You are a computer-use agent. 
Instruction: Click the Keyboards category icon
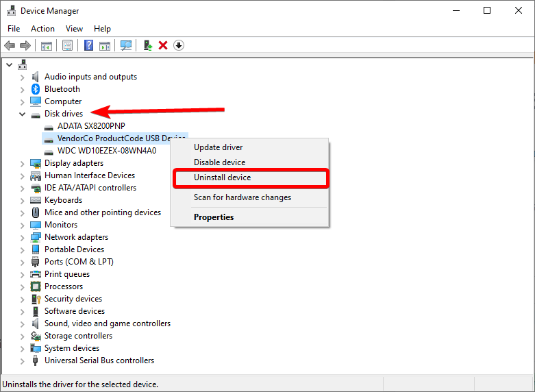pos(36,200)
